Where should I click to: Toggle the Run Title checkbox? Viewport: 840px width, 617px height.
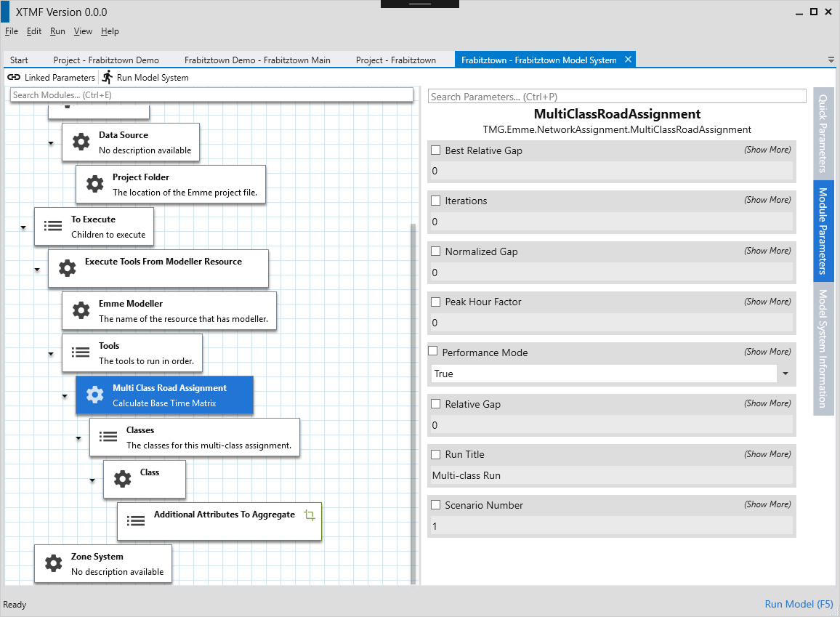pyautogui.click(x=436, y=454)
